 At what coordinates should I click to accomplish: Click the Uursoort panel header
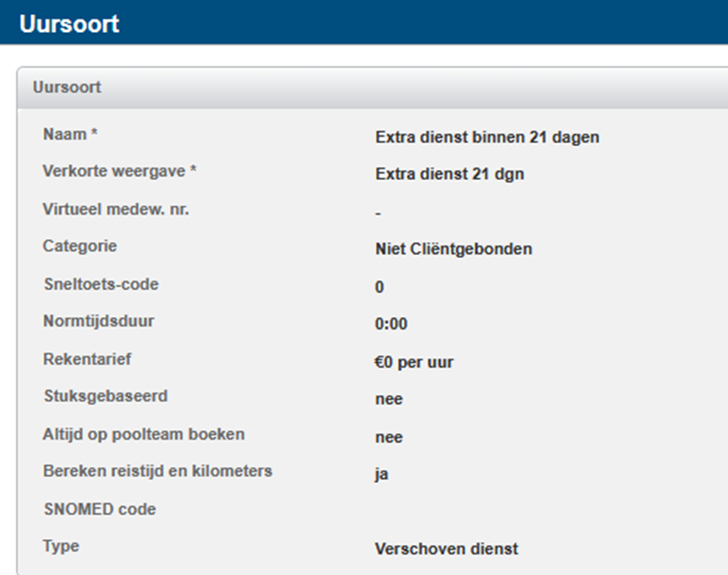67,88
